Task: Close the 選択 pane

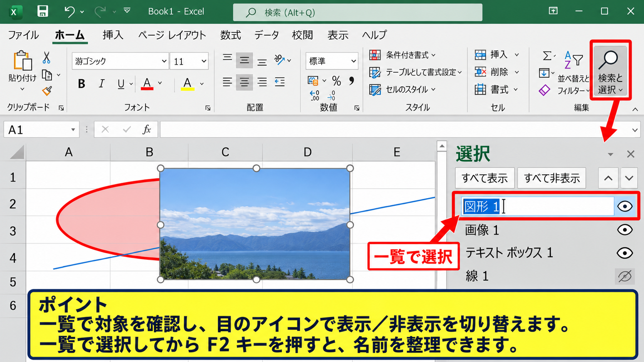Action: tap(631, 154)
